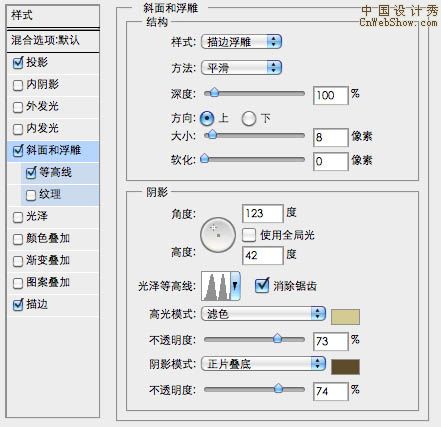Click the angle dial light control
Viewport: 441px width, 427px height.
pyautogui.click(x=218, y=235)
